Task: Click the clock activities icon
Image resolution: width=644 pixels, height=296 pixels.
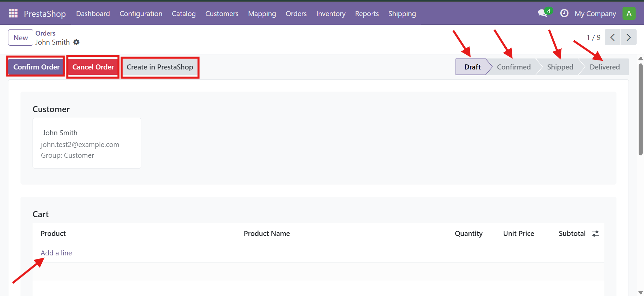Action: [x=564, y=13]
